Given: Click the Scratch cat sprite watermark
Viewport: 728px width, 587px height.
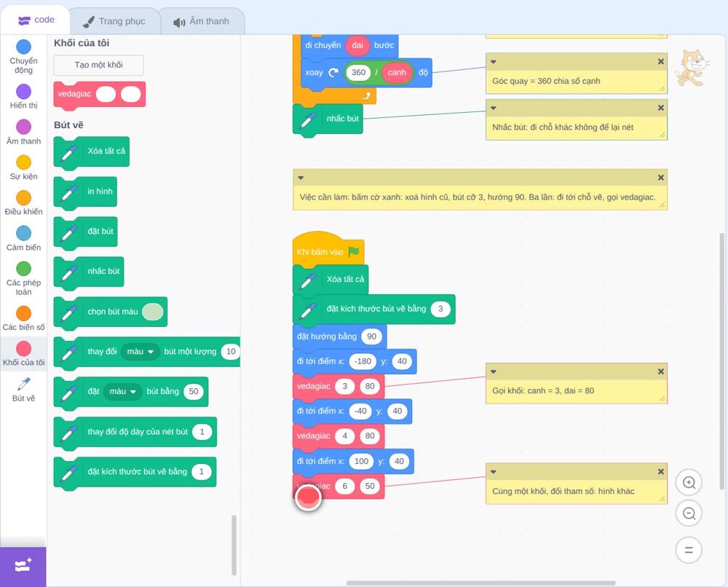Looking at the screenshot, I should [x=692, y=68].
